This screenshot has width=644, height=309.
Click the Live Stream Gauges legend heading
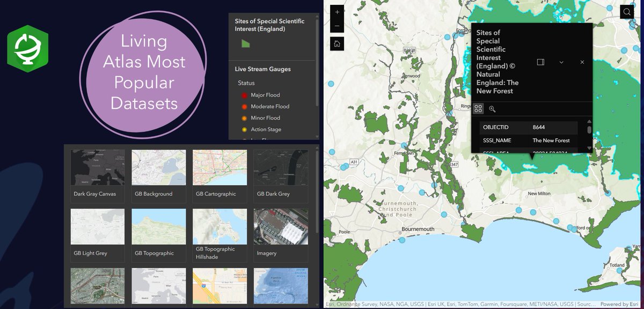pos(262,69)
